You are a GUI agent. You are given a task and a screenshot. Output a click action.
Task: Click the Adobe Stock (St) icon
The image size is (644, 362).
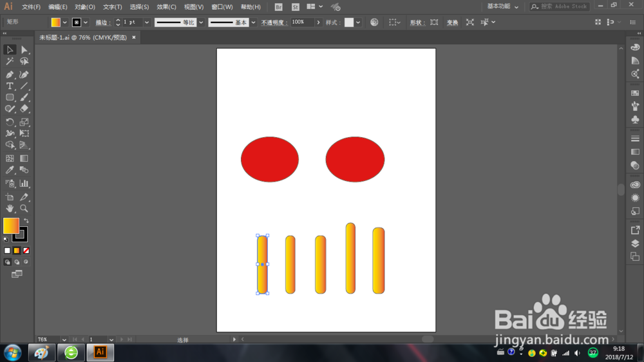point(296,7)
